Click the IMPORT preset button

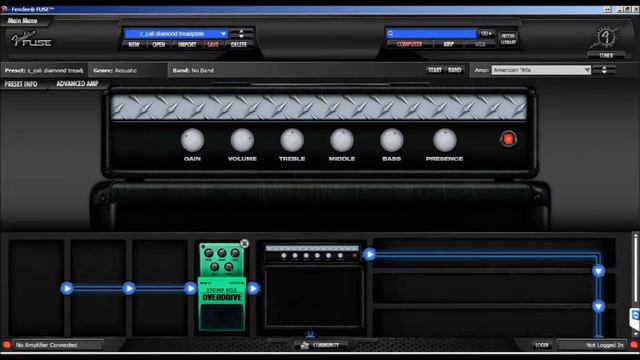click(187, 44)
